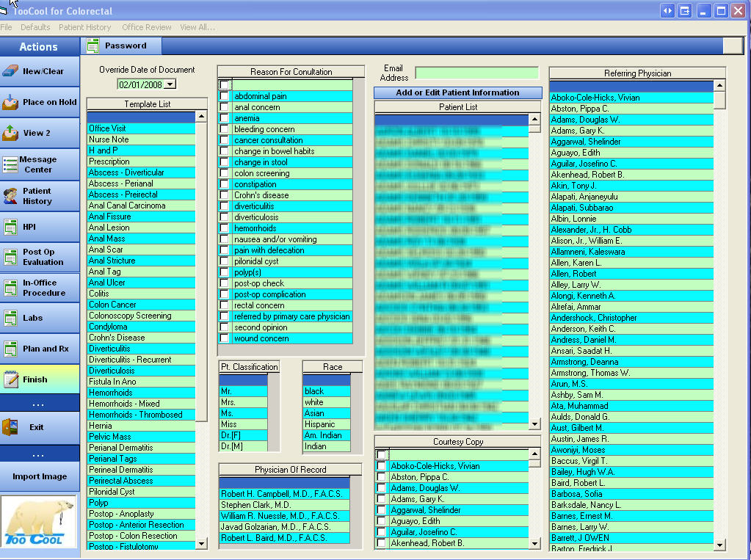Open the Labs form icon
This screenshot has height=560, width=751.
click(10, 318)
